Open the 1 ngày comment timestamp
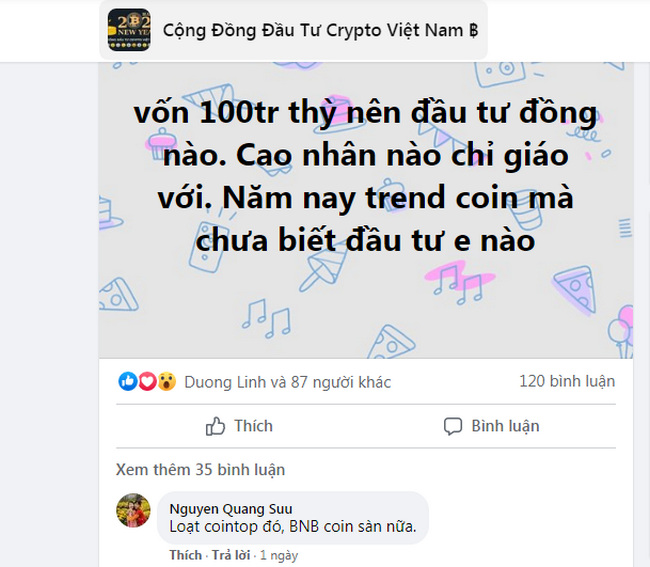The width and height of the screenshot is (650, 567). coord(279,555)
